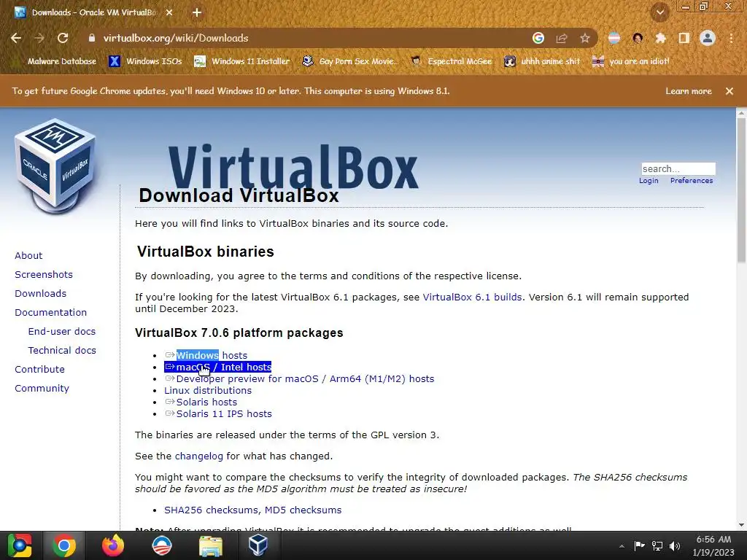Open File Explorer from the taskbar
Screen dimensions: 747x560
pos(210,545)
